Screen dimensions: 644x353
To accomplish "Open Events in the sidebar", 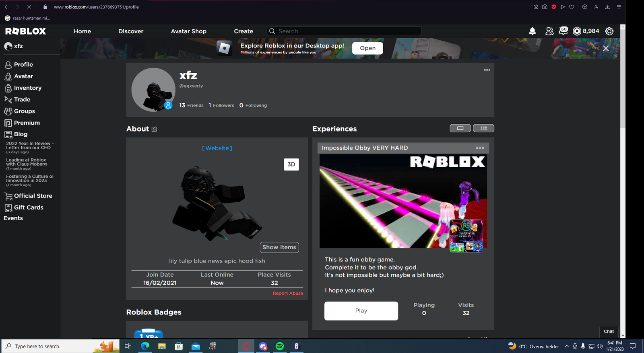I will coord(13,218).
